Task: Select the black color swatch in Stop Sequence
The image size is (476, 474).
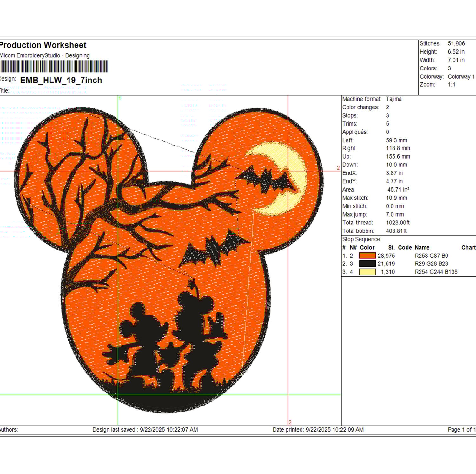Action: coord(367,263)
